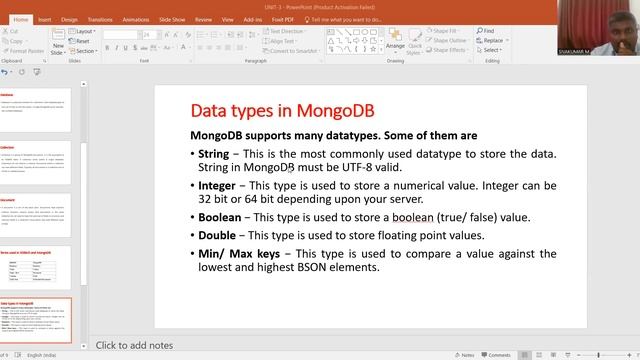Select the Text Box shape in Drawing gallery
Image resolution: width=640 pixels, height=360 pixels.
(331, 32)
